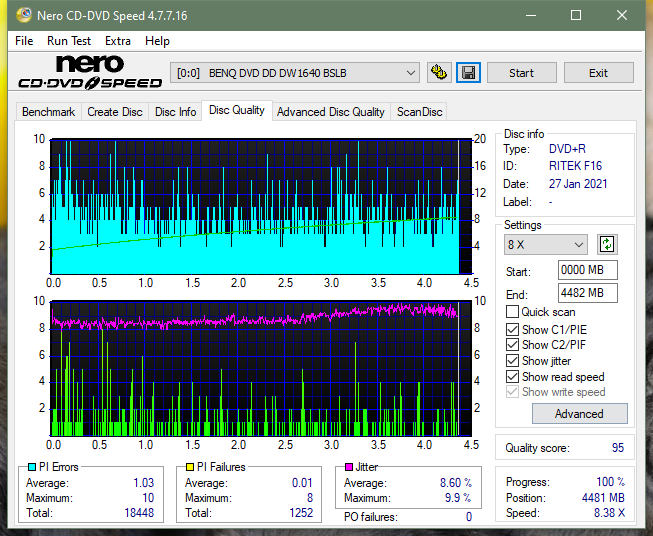Click Progress 100 % value
The height and width of the screenshot is (536, 653).
611,482
